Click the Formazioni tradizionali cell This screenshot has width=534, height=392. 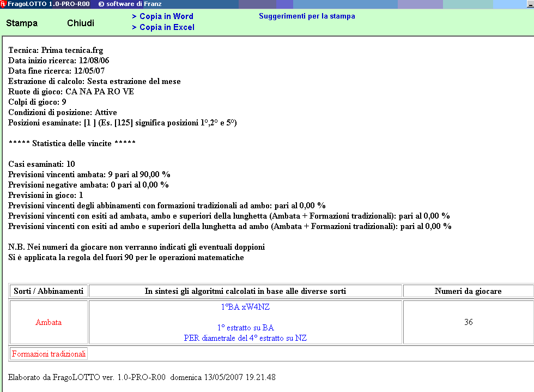(48, 354)
